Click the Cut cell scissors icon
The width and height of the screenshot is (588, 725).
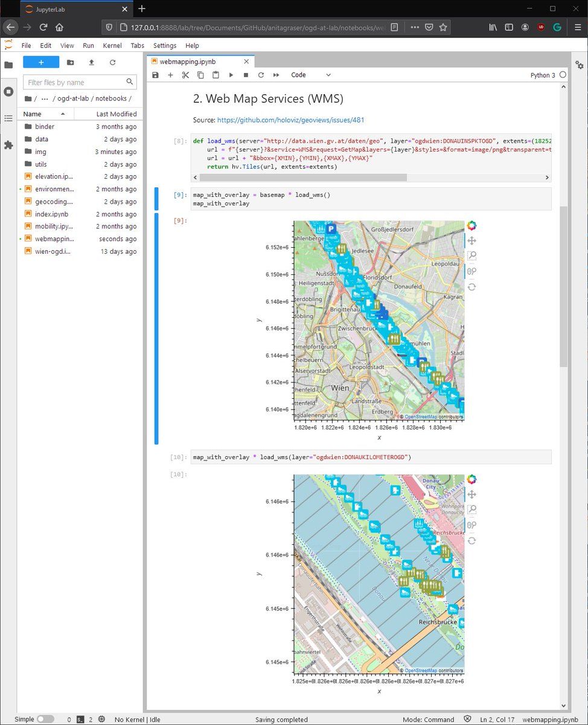[185, 75]
